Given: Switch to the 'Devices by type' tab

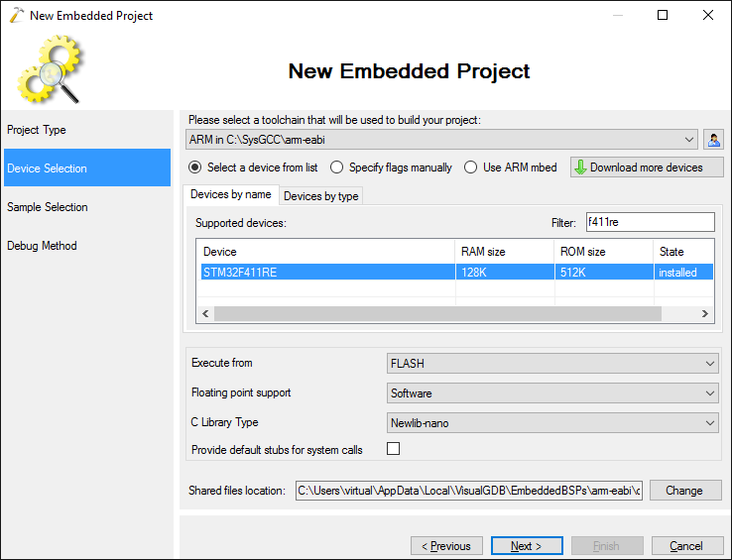Looking at the screenshot, I should (x=320, y=196).
